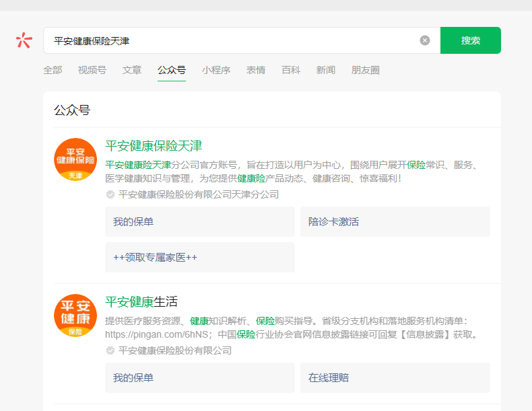Open the 朋友圈 tab
Image resolution: width=532 pixels, height=411 pixels.
[x=366, y=70]
